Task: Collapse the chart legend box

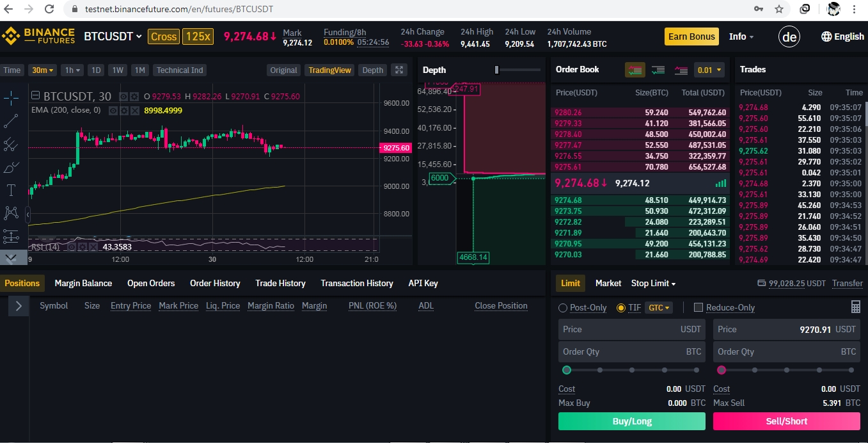Action: pos(35,96)
